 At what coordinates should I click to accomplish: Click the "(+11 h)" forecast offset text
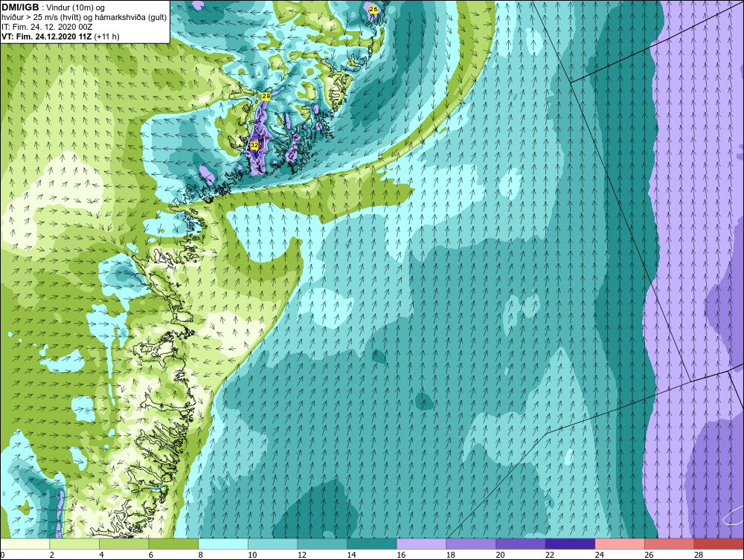point(106,36)
